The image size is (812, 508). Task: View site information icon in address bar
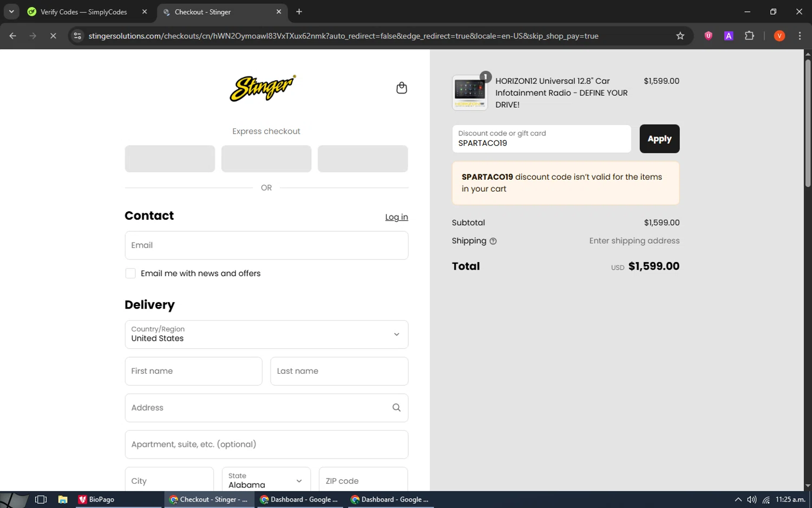pos(77,36)
